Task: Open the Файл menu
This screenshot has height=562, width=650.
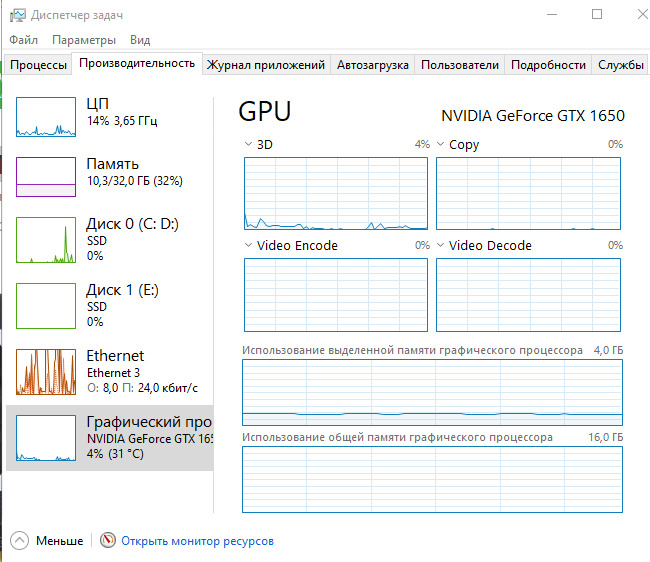Action: [23, 40]
